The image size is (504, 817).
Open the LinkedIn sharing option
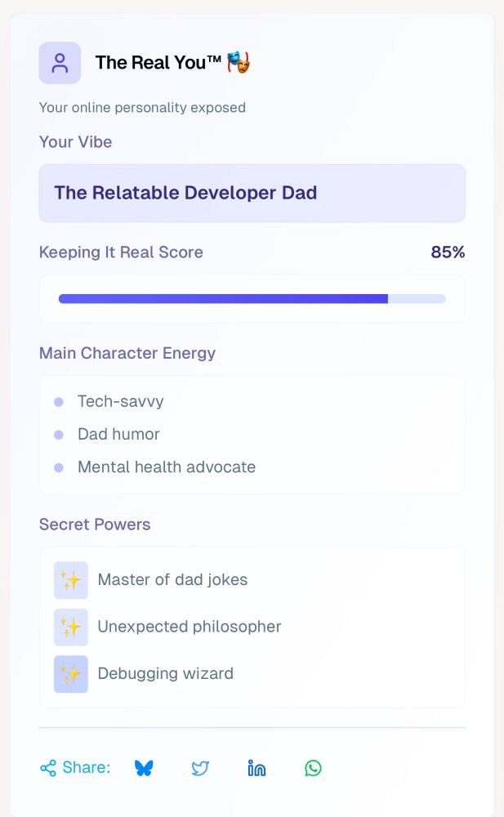256,768
